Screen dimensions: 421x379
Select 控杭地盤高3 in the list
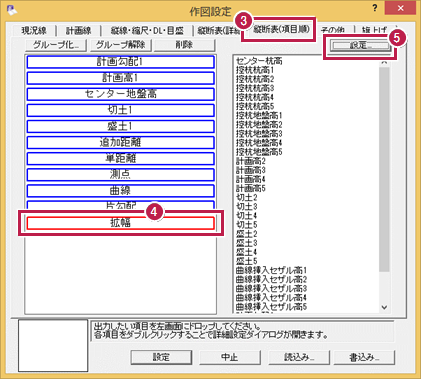259,134
